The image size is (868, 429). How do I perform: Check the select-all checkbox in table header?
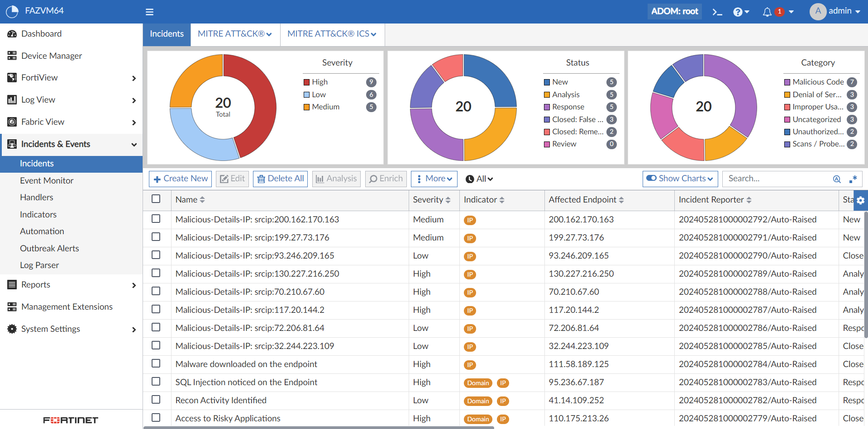[x=156, y=198]
